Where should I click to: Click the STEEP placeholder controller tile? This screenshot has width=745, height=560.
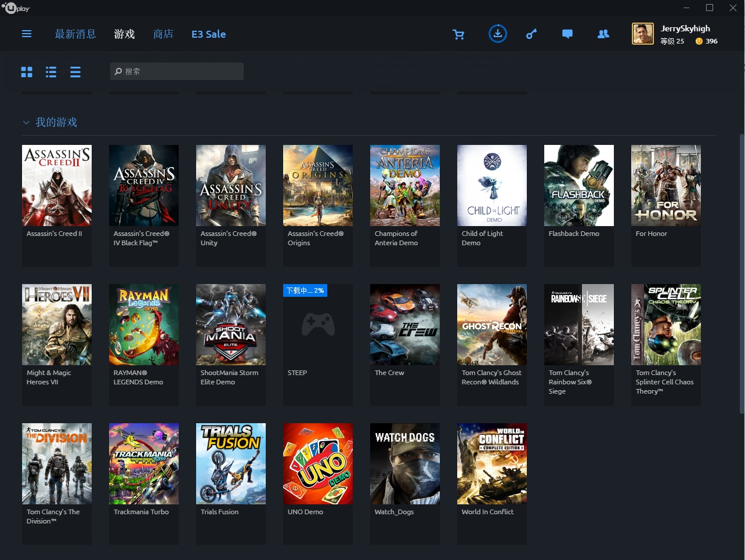[x=318, y=325]
